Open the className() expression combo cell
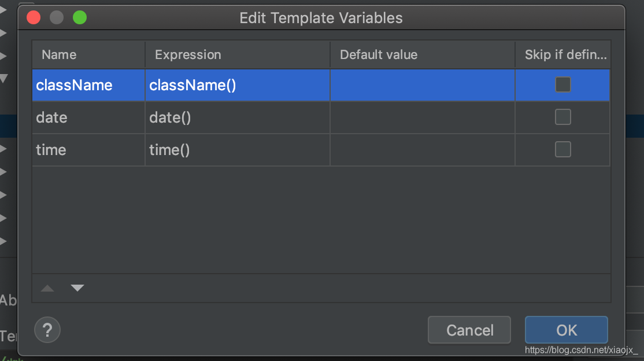 (x=238, y=85)
